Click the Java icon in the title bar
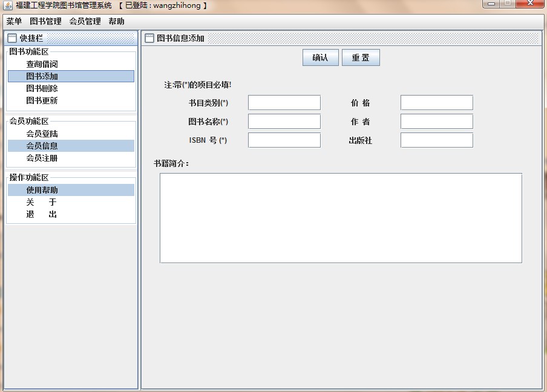 coord(8,5)
